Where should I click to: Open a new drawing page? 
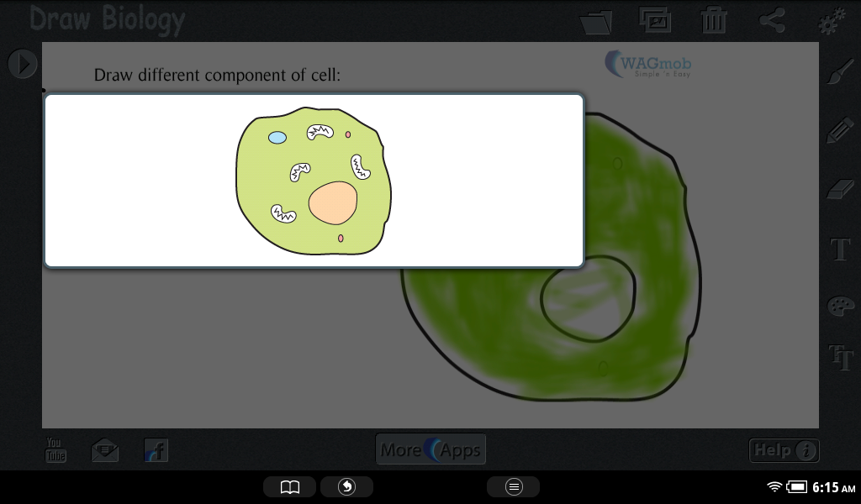point(596,20)
